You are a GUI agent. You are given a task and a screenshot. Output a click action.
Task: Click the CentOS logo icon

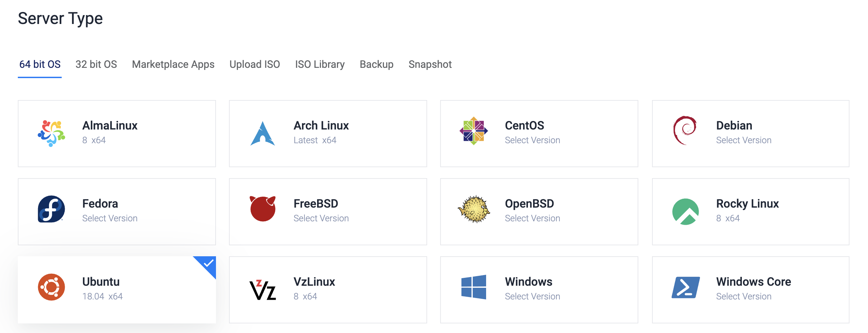tap(474, 131)
